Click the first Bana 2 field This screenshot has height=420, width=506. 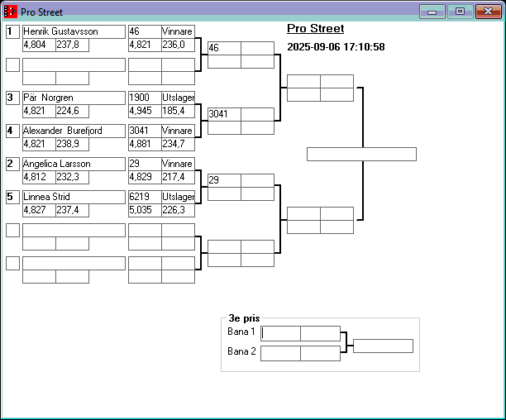click(281, 353)
